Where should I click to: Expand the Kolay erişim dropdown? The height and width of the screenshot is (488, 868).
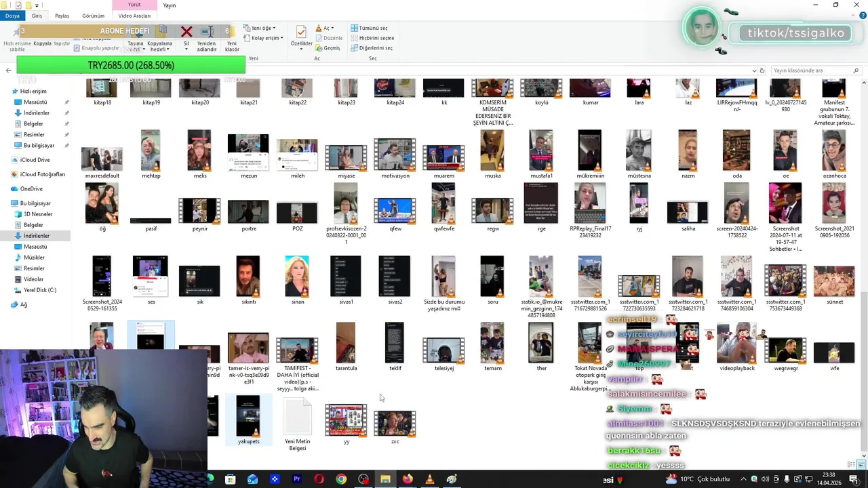coord(264,38)
